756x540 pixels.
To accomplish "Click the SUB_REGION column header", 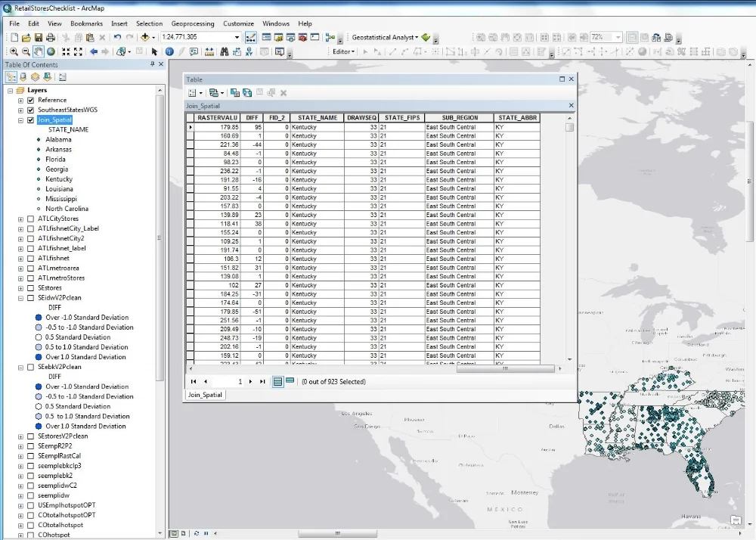I will (460, 118).
